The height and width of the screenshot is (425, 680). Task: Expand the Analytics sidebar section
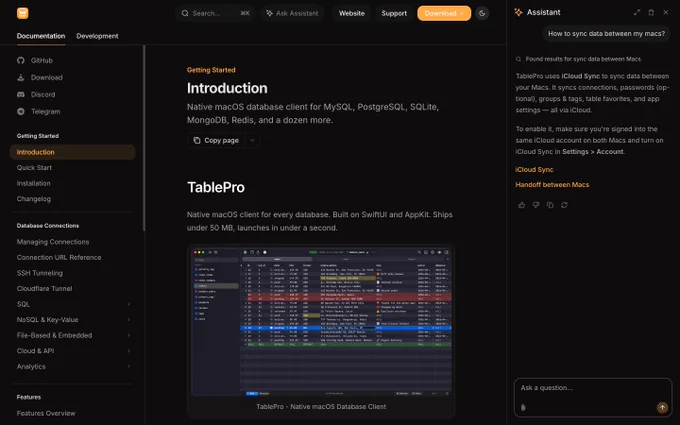tap(129, 366)
